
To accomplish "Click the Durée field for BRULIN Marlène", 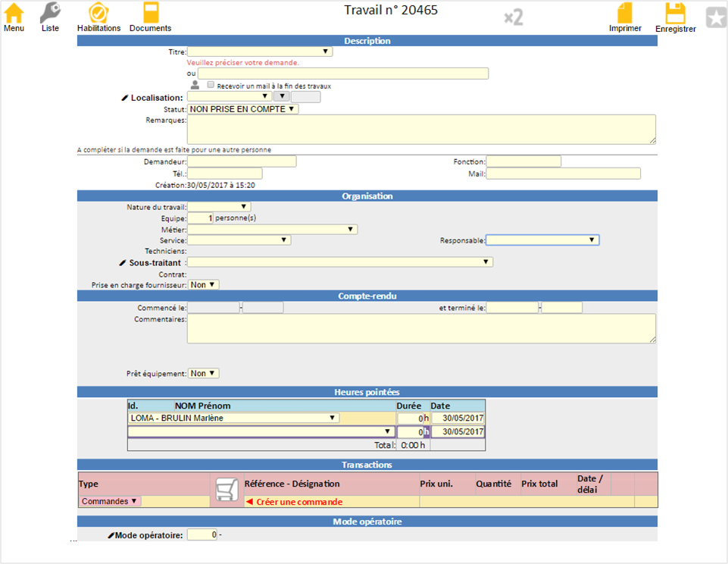I will 411,418.
